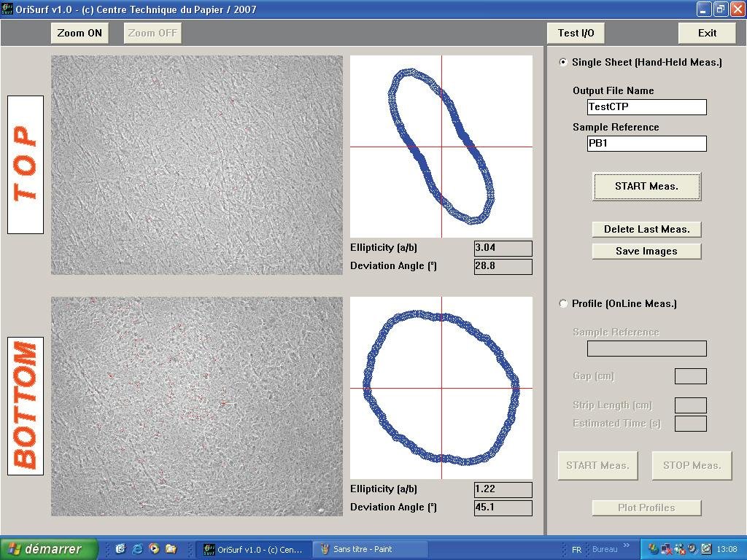Click the OriSurf icon in title bar
Screen dimensions: 747x560
point(7,9)
